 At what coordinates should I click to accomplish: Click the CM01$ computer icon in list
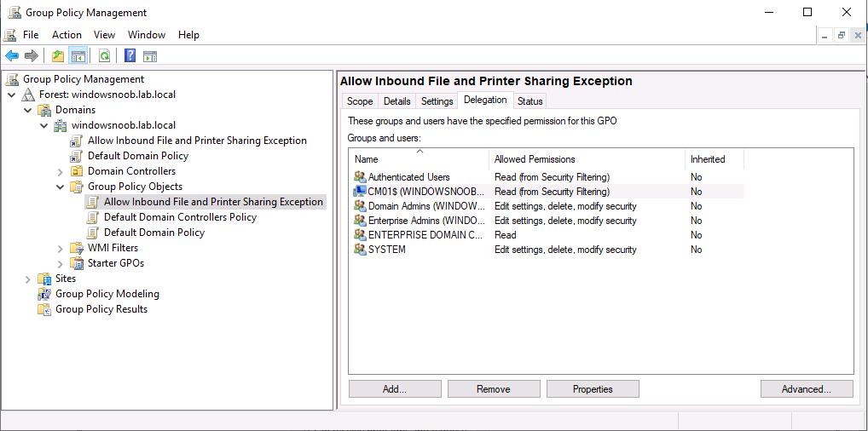(360, 192)
